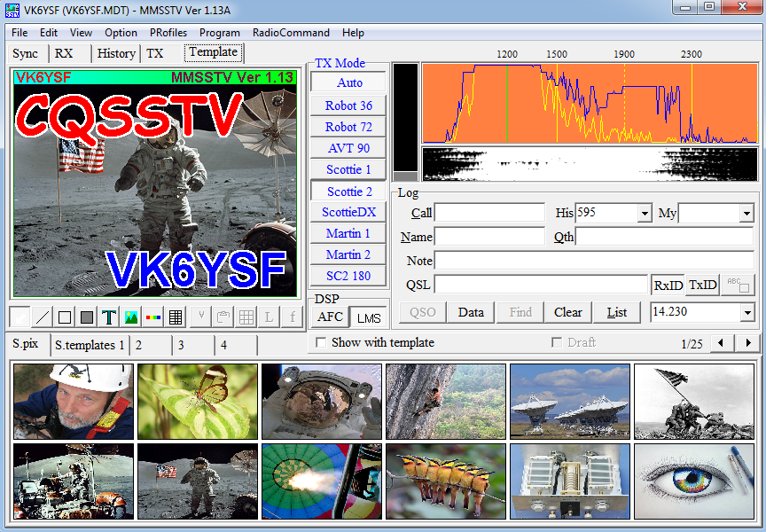Select Scottie 2 TX mode

tap(349, 192)
